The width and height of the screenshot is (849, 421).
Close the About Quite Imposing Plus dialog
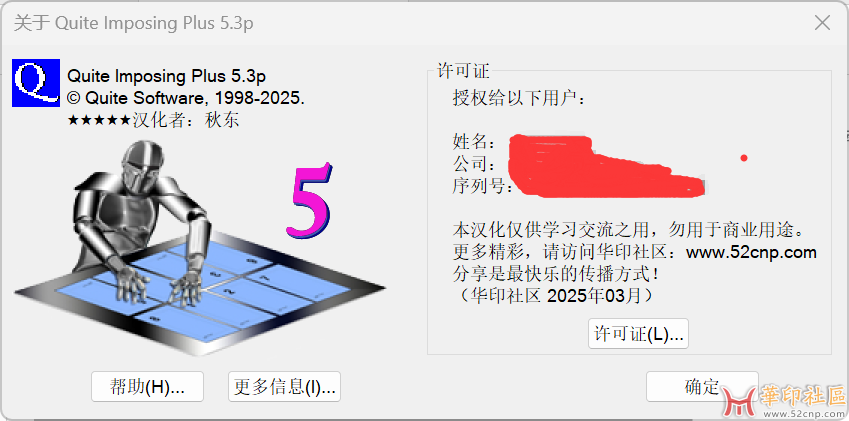(822, 23)
